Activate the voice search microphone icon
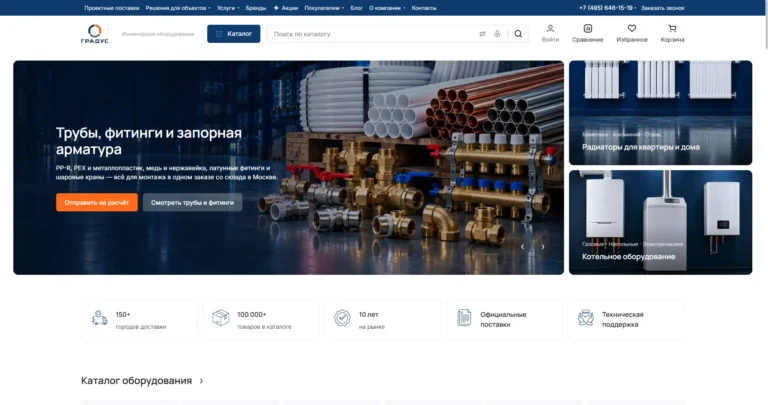Image resolution: width=768 pixels, height=405 pixels. 497,34
